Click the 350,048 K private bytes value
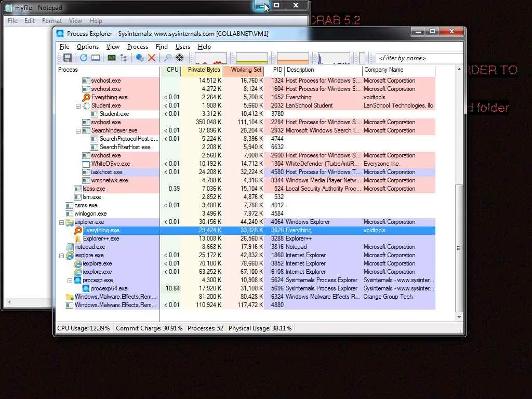The width and height of the screenshot is (532, 399). [209, 122]
